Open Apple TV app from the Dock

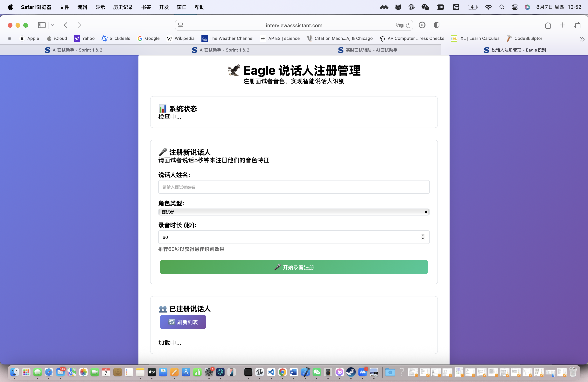[152, 372]
